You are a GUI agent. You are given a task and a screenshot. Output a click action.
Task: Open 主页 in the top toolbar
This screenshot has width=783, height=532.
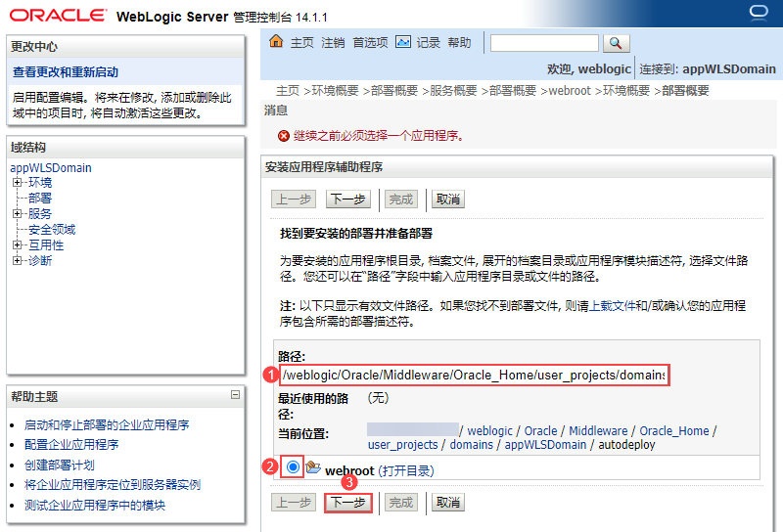pyautogui.click(x=302, y=43)
